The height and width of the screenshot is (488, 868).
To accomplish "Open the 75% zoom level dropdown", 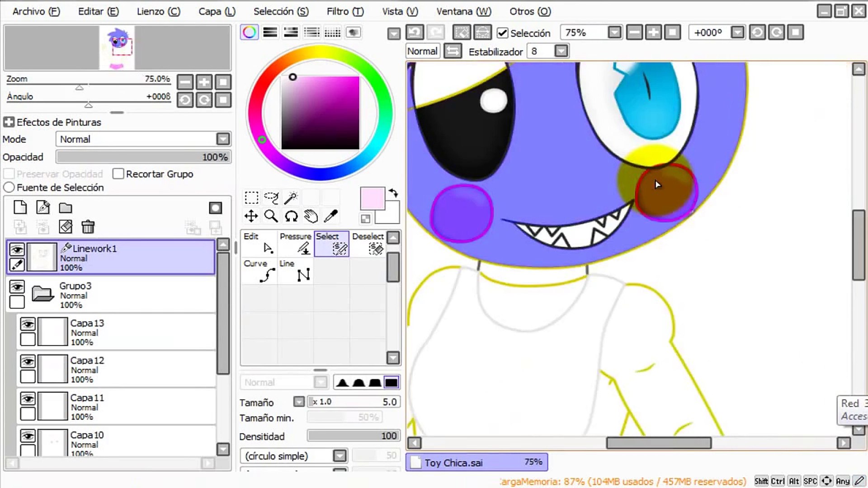I will point(614,33).
